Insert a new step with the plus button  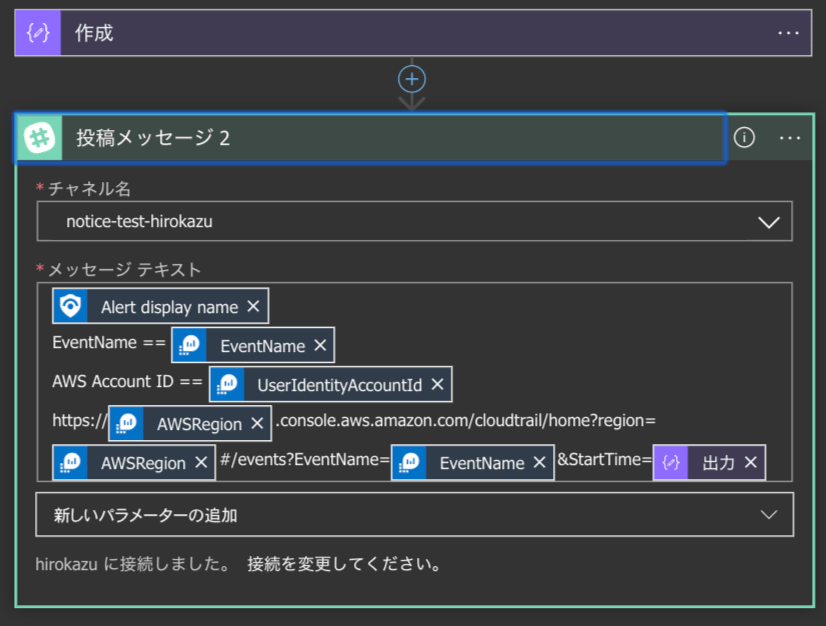click(x=412, y=79)
